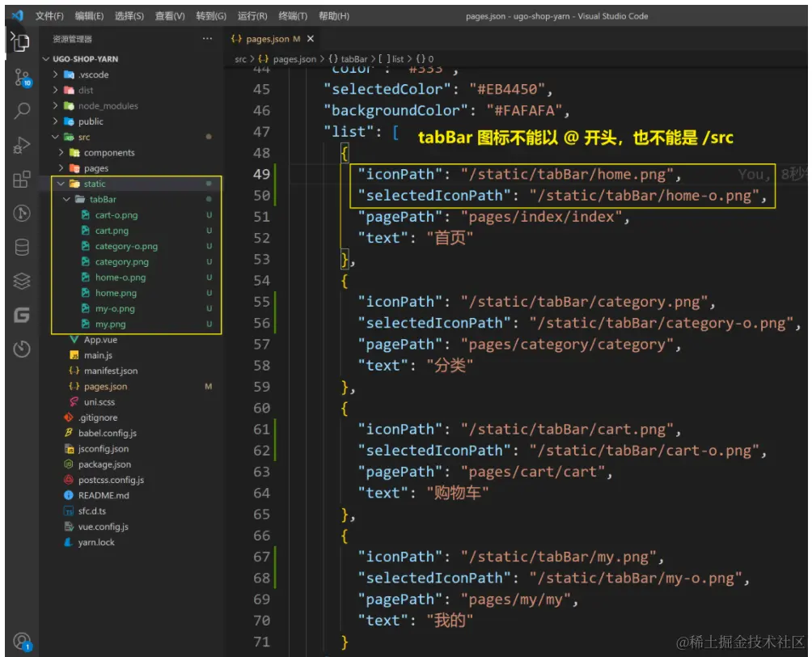Open sfc.d.ts file
This screenshot has width=812, height=657.
click(x=92, y=511)
